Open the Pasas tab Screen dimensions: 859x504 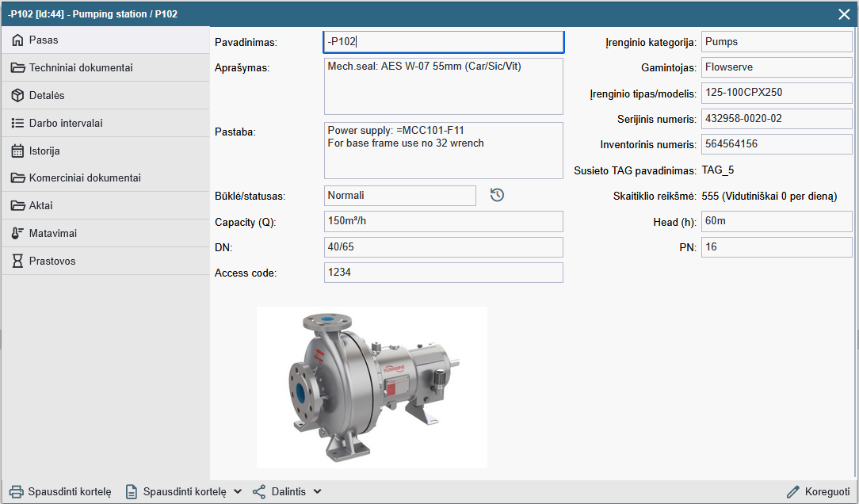click(105, 40)
